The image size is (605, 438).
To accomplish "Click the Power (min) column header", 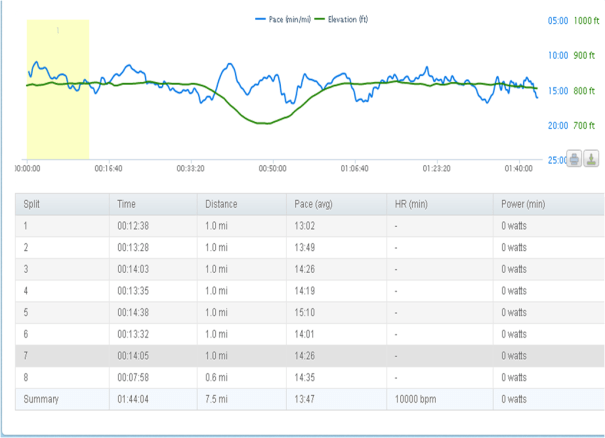I will [x=523, y=204].
